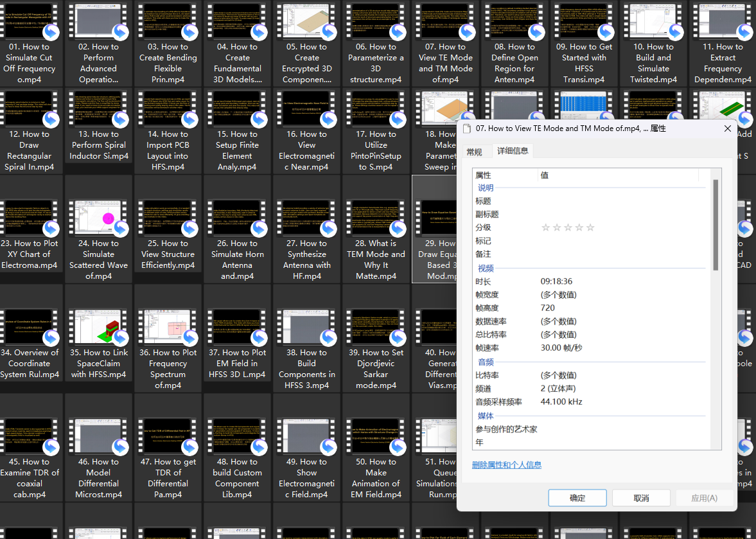The height and width of the screenshot is (539, 756).
Task: Select video 08. How to Define Open Region
Action: click(x=514, y=44)
